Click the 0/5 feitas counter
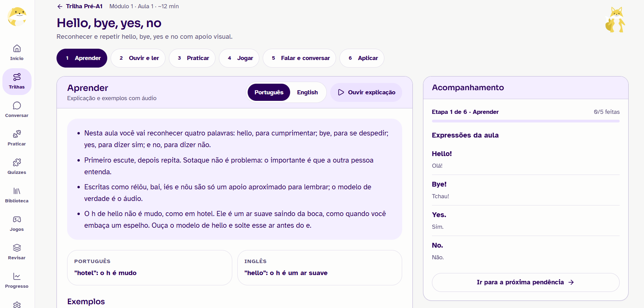Screen dimensions: 644x308 coord(607,112)
